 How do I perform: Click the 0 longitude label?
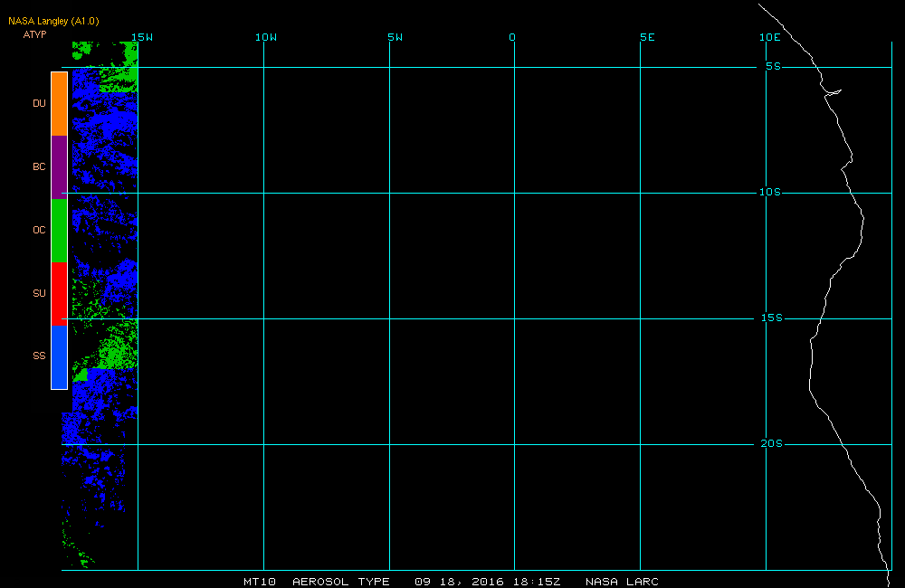pos(512,37)
